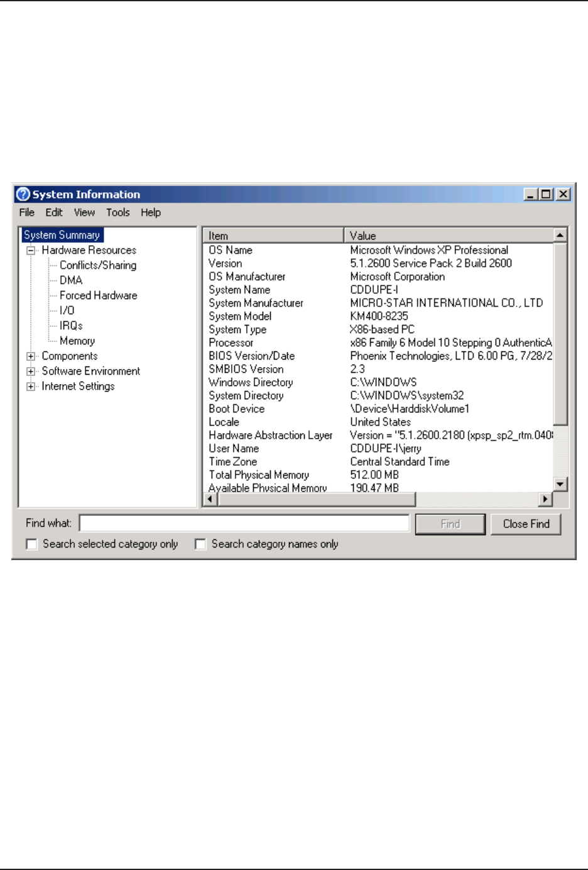Click the OS Manufacturer item
Viewport: 588px width, 870px height.
(x=247, y=277)
